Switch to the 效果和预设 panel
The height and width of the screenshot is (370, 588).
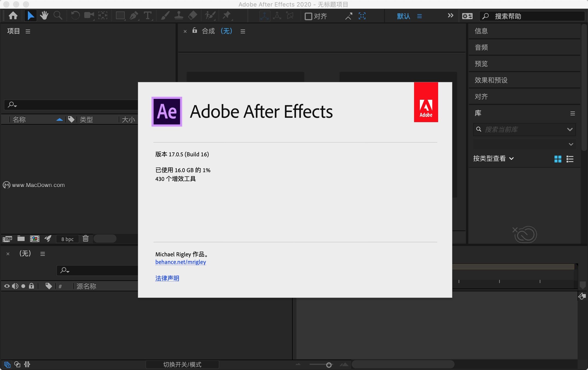pos(491,80)
